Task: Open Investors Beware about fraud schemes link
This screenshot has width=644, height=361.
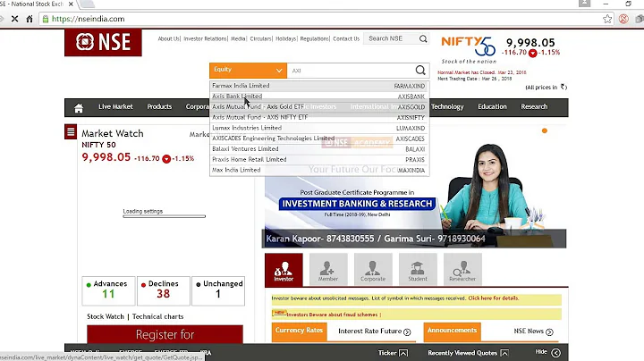Action: tap(332, 315)
